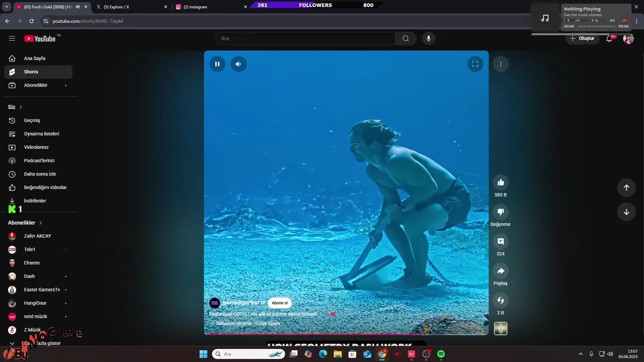The height and width of the screenshot is (362, 644).
Task: Open the MoonlightFilm777 channel avatar
Action: [215, 303]
